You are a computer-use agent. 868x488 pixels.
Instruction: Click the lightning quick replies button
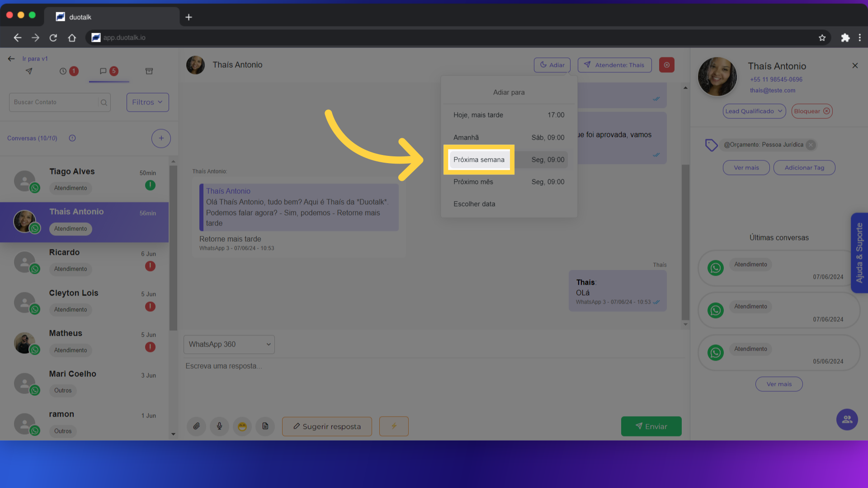[394, 426]
